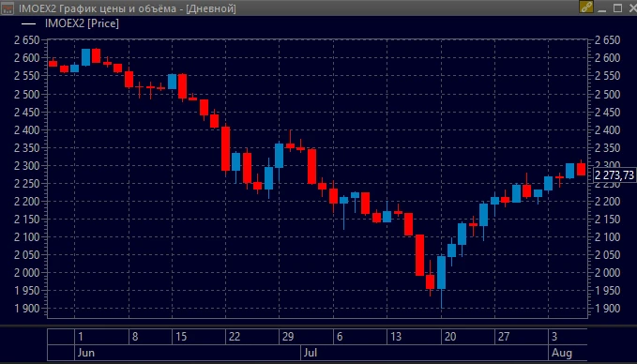Click the 2 200 label on left price axis
The height and width of the screenshot is (364, 637).
pos(27,201)
